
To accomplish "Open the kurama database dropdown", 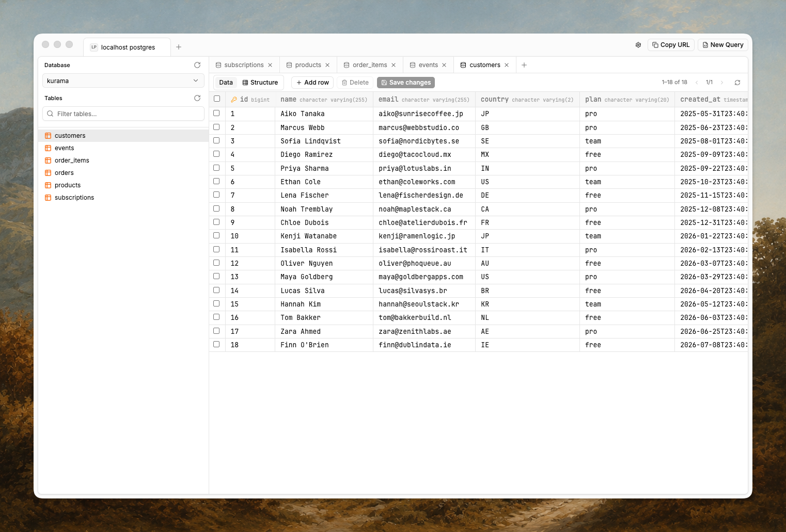I will [x=123, y=81].
